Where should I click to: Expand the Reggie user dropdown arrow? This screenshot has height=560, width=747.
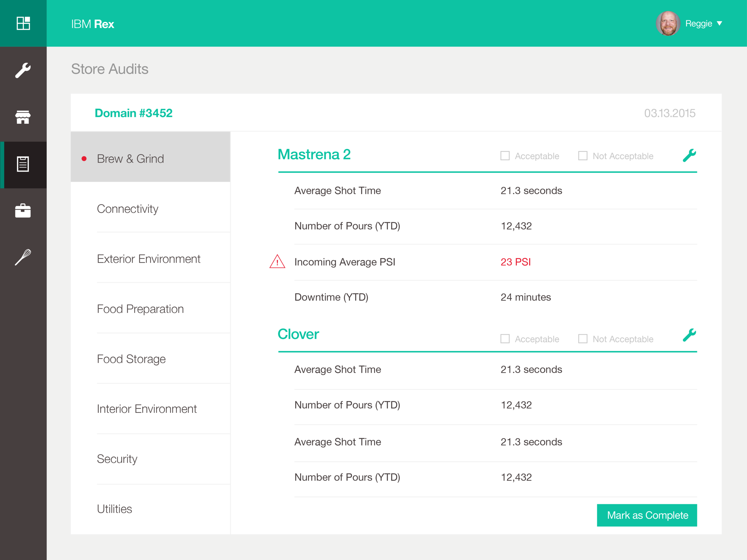coord(719,23)
